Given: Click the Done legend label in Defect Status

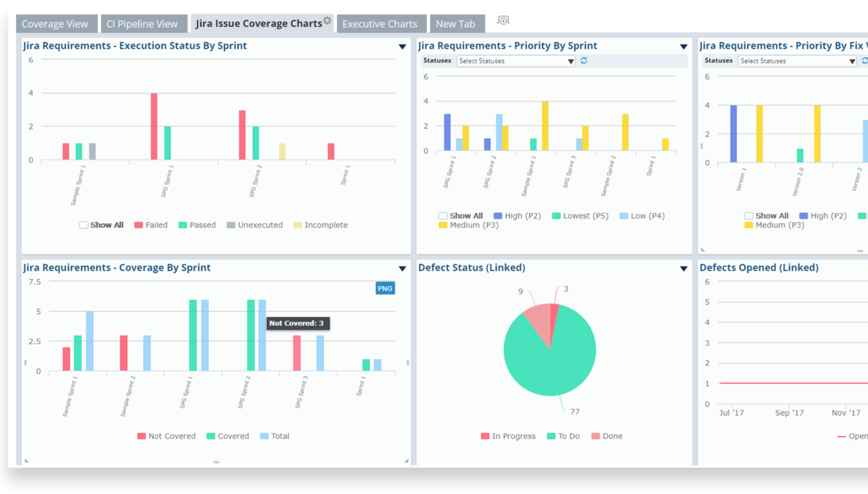Looking at the screenshot, I should [x=612, y=436].
